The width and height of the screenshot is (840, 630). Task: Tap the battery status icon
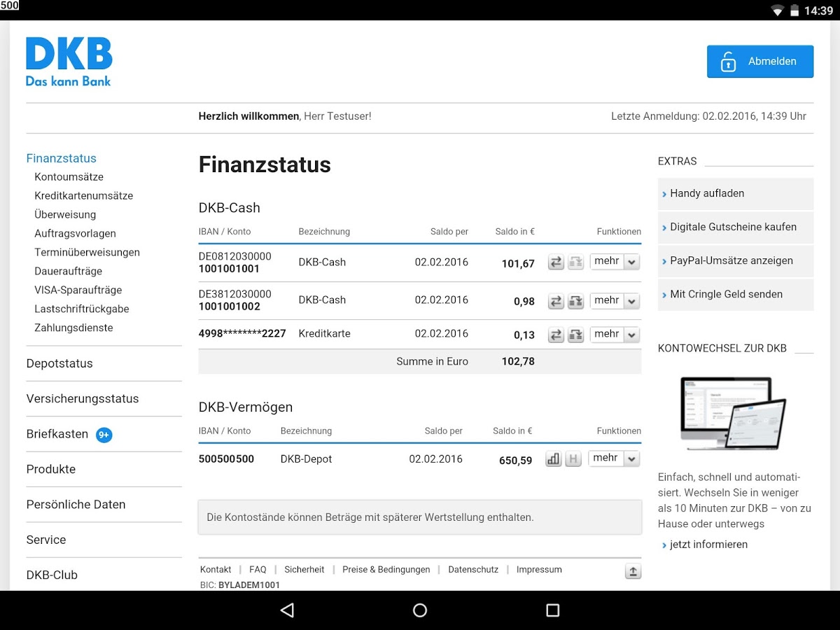pos(794,10)
